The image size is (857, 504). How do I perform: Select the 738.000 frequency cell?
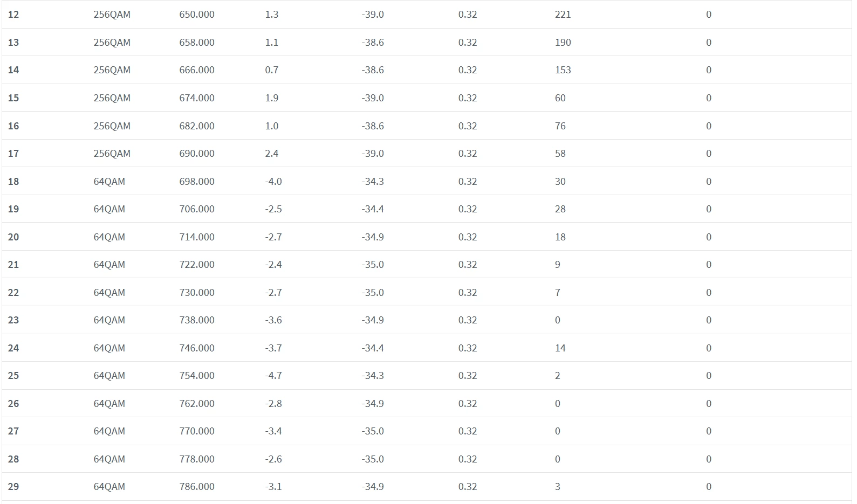(197, 320)
